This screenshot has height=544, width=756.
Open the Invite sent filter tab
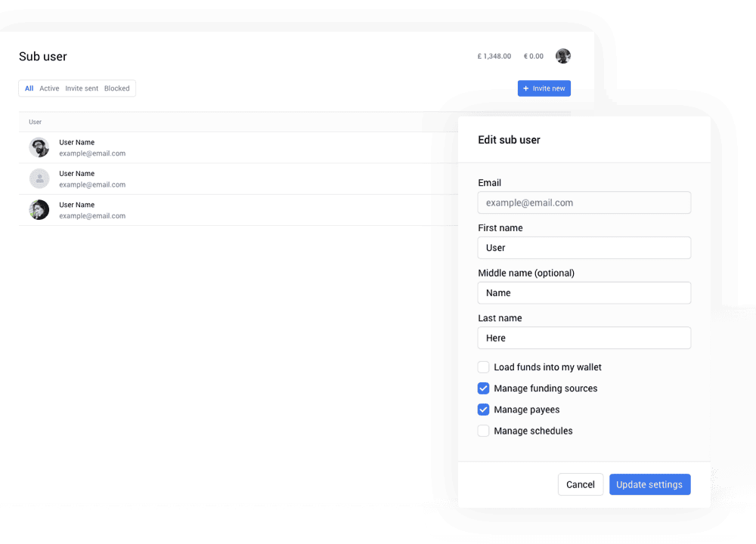tap(81, 88)
